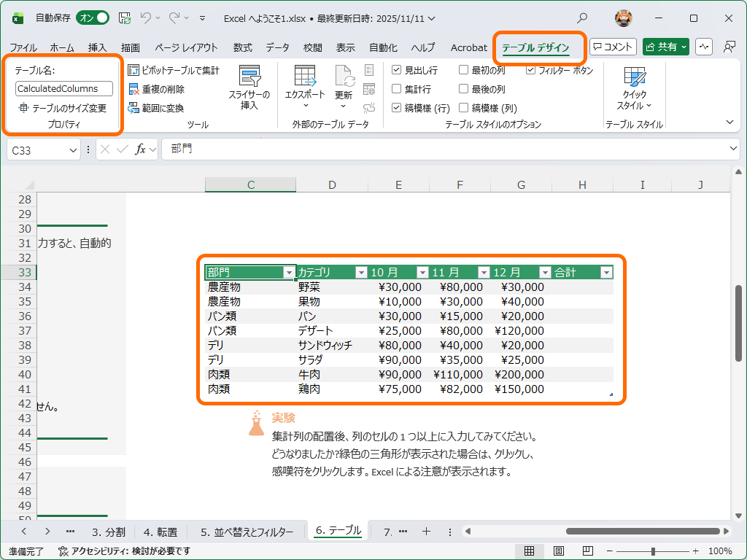The height and width of the screenshot is (560, 747).
Task: Click the formula bar cancel X icon
Action: pos(105,149)
